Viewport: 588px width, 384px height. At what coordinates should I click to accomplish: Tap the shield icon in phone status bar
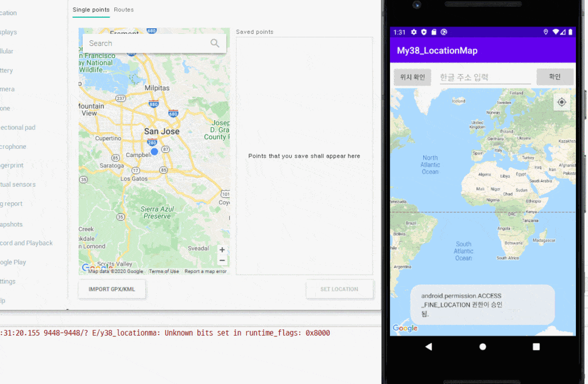pos(424,32)
